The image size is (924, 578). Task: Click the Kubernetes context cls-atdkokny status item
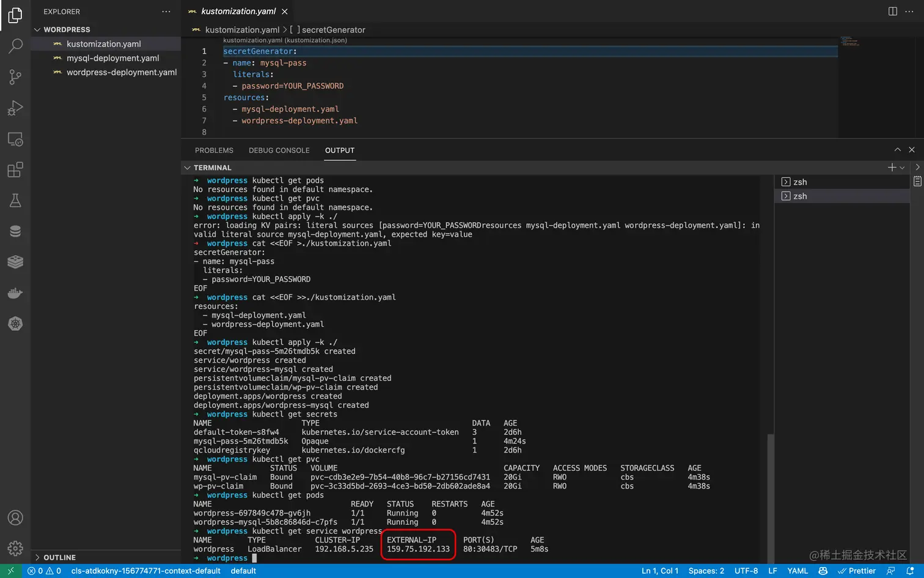point(145,571)
